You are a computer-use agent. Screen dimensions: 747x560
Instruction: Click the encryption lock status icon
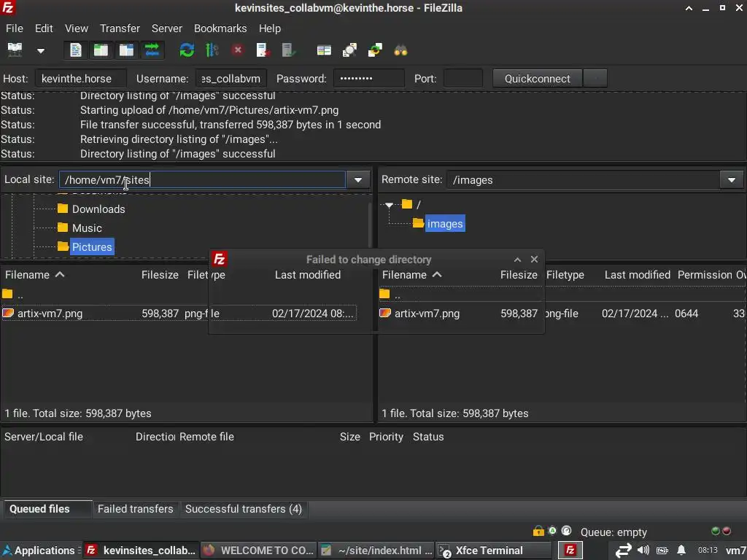tap(538, 531)
